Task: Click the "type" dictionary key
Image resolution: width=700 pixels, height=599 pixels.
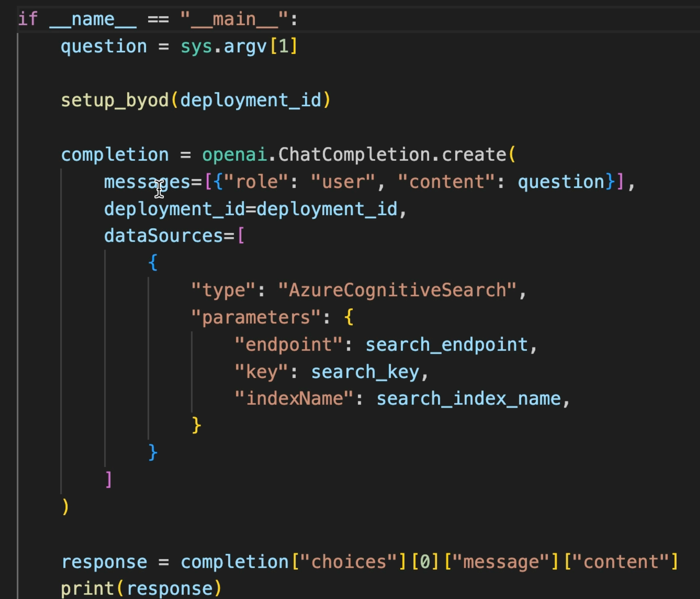Action: [x=223, y=290]
